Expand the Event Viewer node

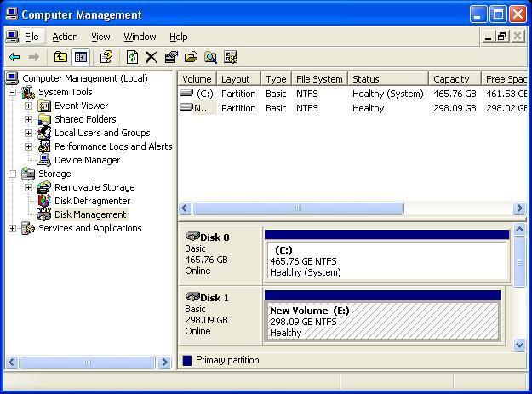(28, 106)
